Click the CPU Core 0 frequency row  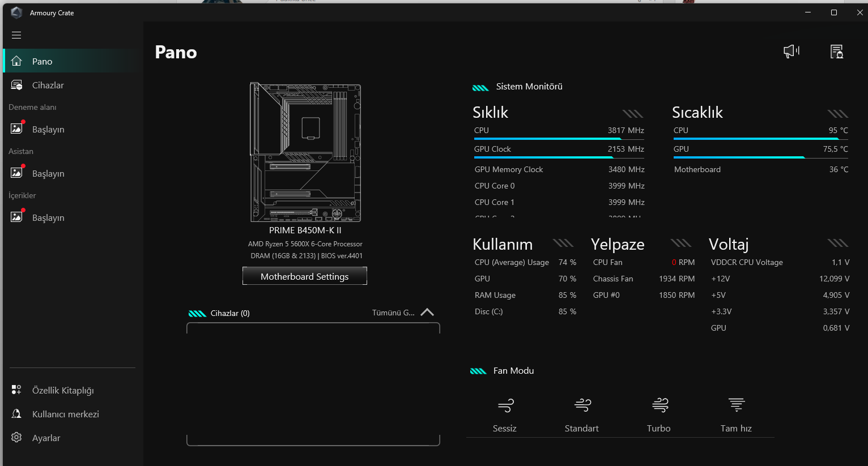click(559, 186)
